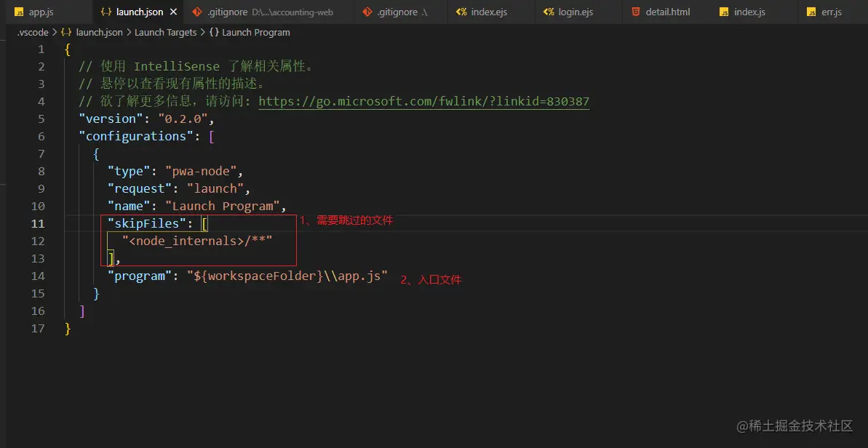This screenshot has width=868, height=448.
Task: Click the IntelliSense comment on line 2
Action: tap(197, 66)
